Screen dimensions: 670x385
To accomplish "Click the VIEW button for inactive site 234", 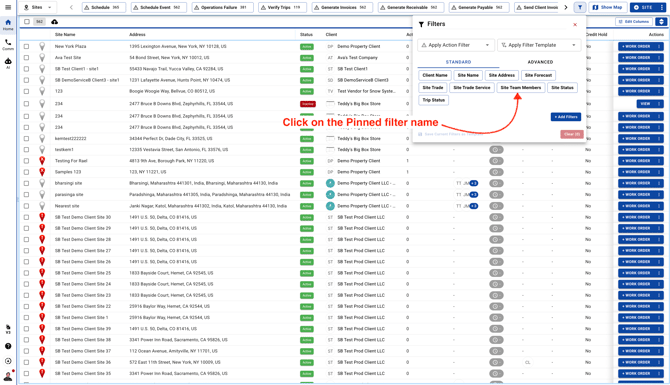I will 645,104.
